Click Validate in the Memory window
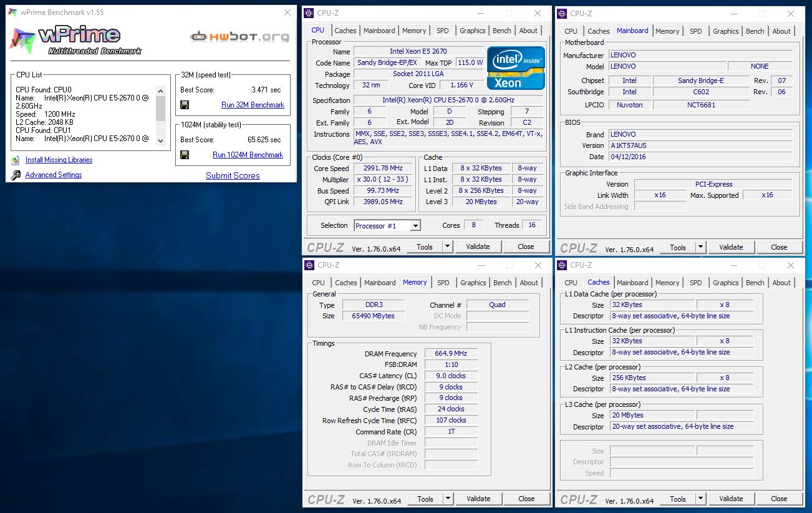Image resolution: width=812 pixels, height=513 pixels. (x=478, y=499)
